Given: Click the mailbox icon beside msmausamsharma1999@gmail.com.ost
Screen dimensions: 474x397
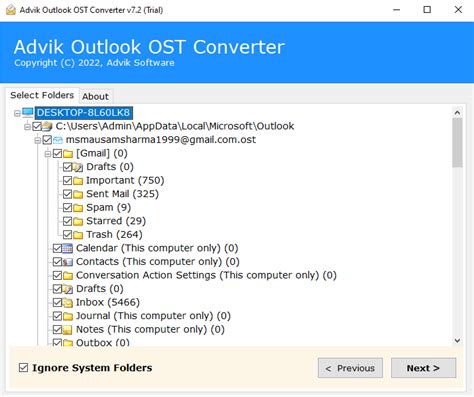Looking at the screenshot, I should (58, 140).
